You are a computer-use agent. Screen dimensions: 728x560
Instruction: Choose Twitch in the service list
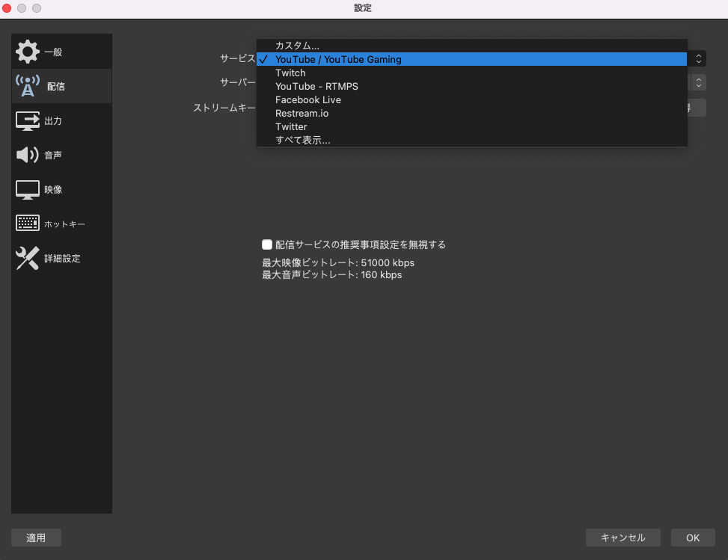pyautogui.click(x=471, y=73)
